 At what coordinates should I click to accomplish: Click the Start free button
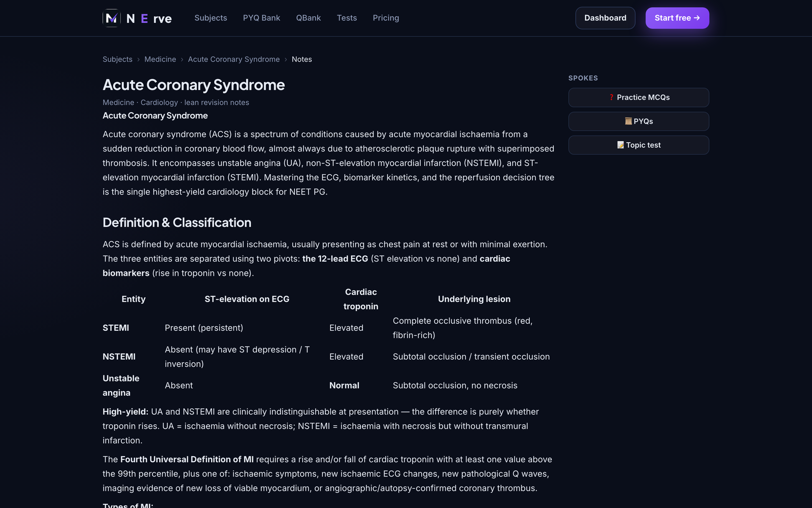(677, 18)
